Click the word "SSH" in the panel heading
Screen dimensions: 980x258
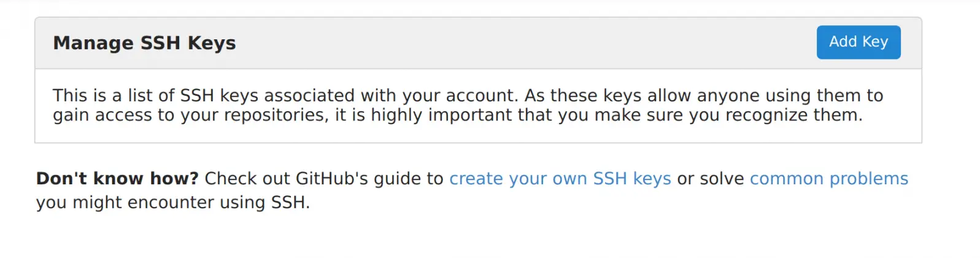tap(160, 43)
